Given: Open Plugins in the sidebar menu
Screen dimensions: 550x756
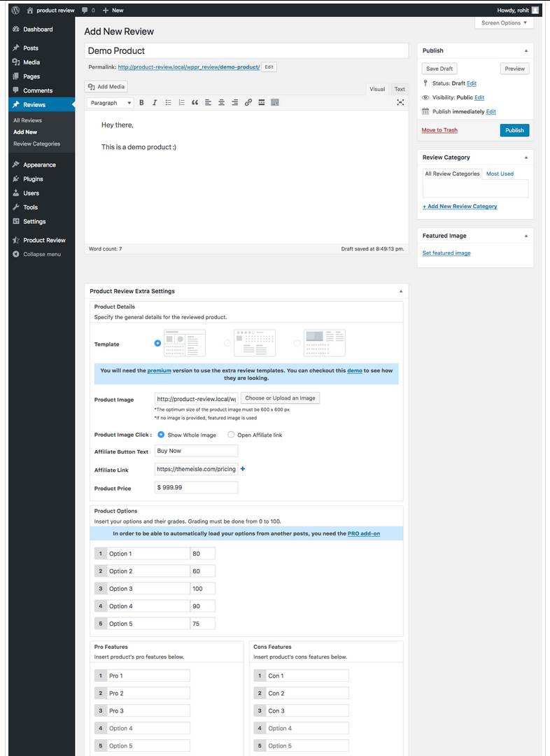Looking at the screenshot, I should click(33, 179).
